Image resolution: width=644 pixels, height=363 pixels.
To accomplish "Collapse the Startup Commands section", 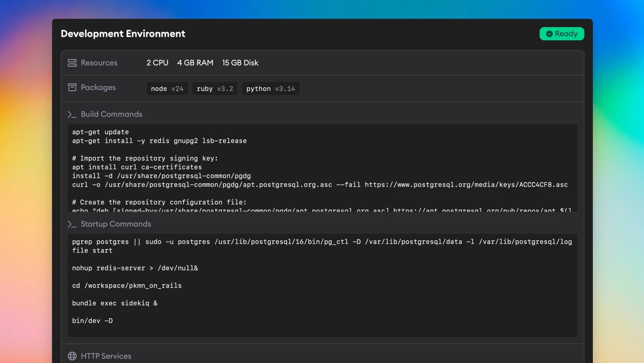I will 115,224.
